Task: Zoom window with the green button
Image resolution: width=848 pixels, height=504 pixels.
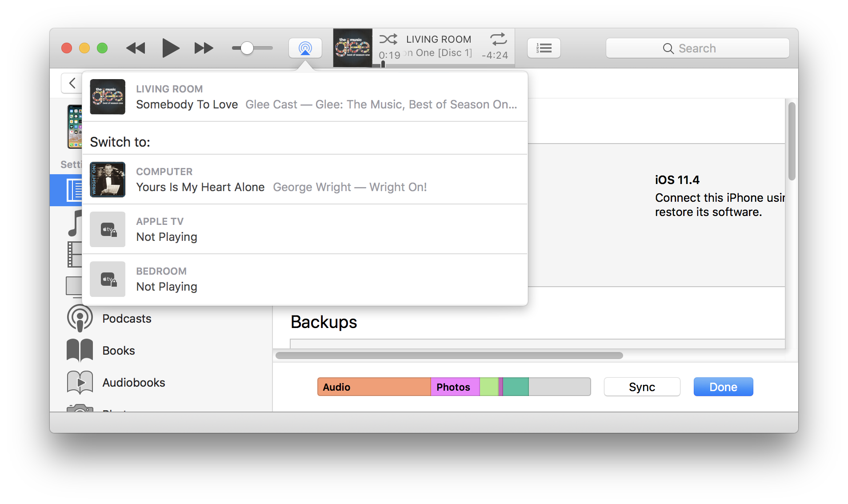Action: (x=102, y=48)
